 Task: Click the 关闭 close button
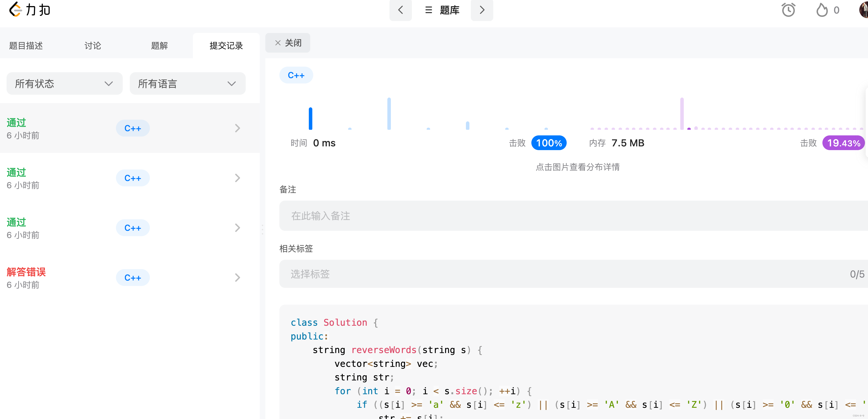point(288,43)
